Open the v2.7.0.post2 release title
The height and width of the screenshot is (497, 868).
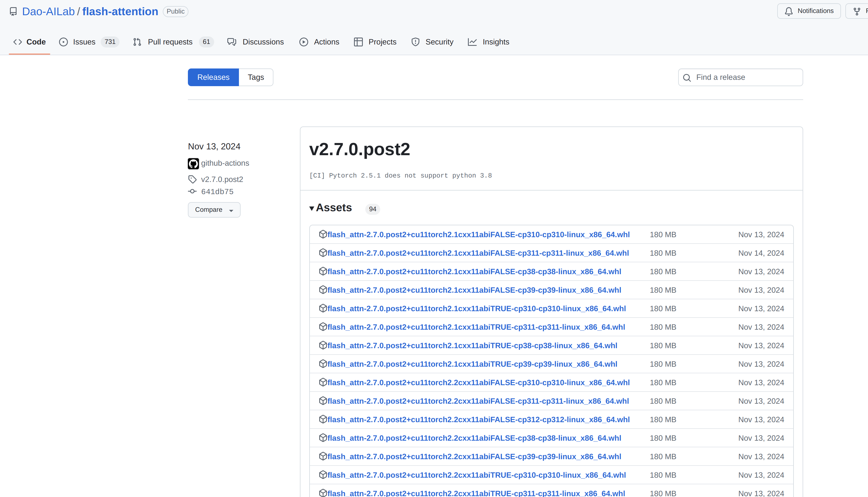click(360, 149)
